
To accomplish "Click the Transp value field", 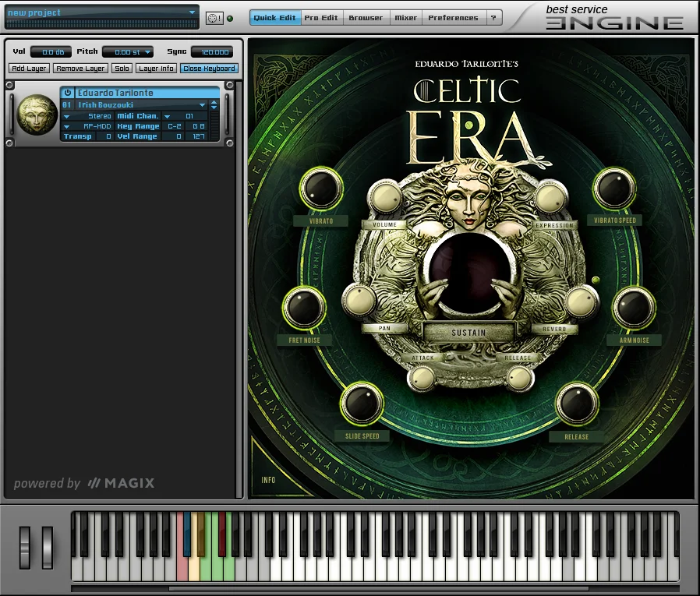I will click(x=104, y=136).
